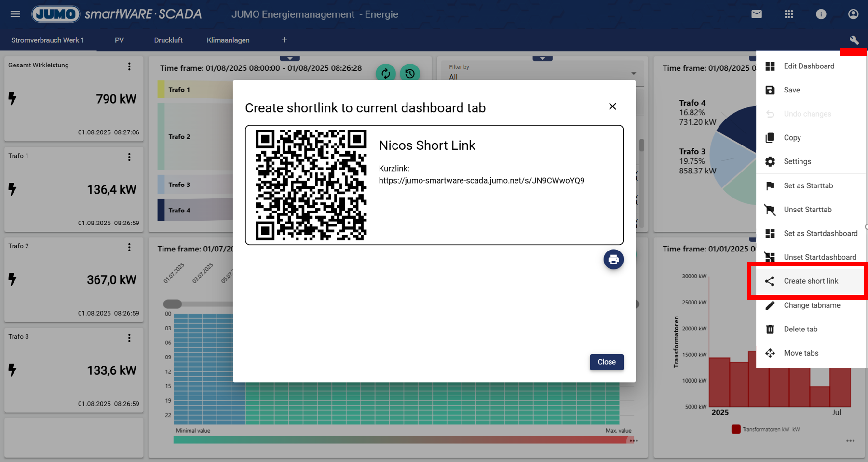
Task: Select Create short link menu entry
Action: [810, 281]
